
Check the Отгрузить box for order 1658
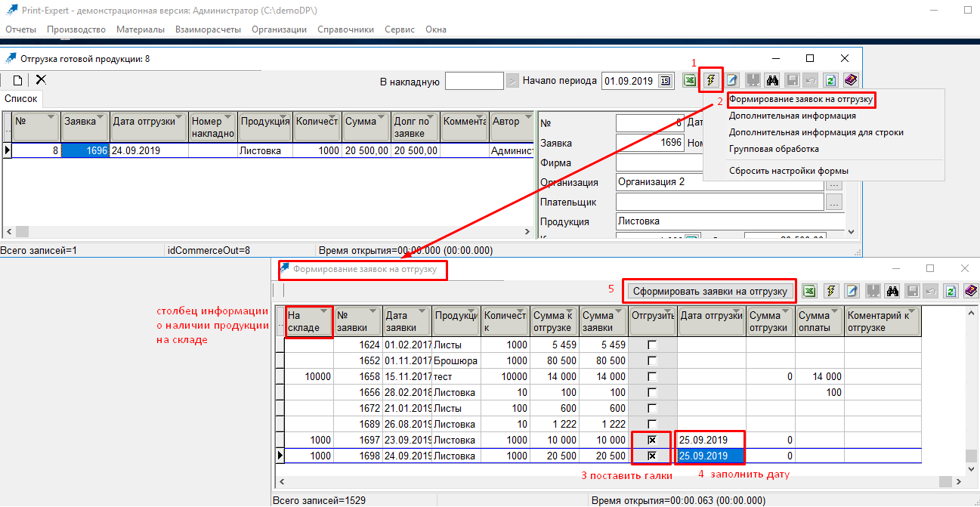point(652,376)
